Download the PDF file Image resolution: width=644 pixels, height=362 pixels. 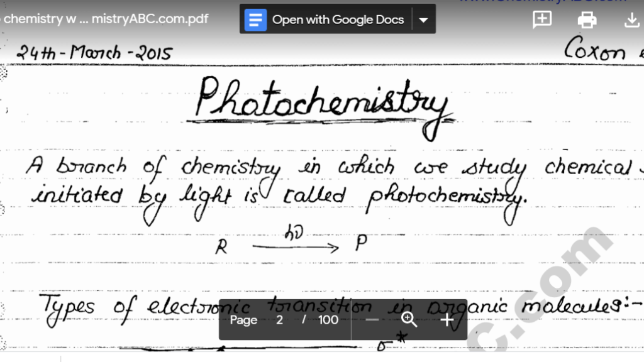coord(631,19)
